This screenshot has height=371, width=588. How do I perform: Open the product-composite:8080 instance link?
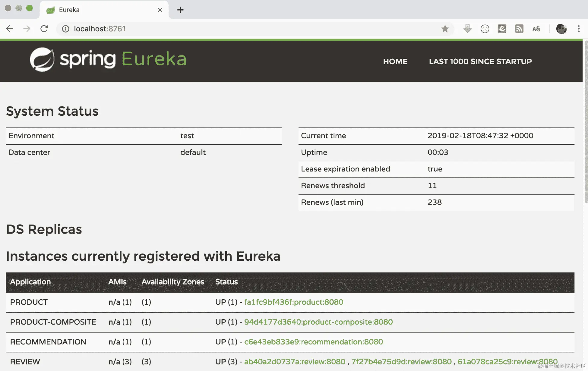(318, 322)
